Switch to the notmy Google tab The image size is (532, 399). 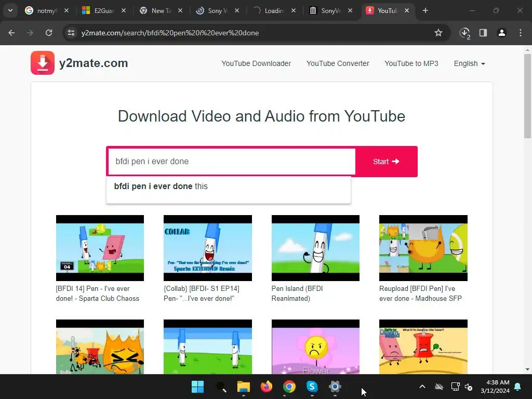pyautogui.click(x=43, y=10)
